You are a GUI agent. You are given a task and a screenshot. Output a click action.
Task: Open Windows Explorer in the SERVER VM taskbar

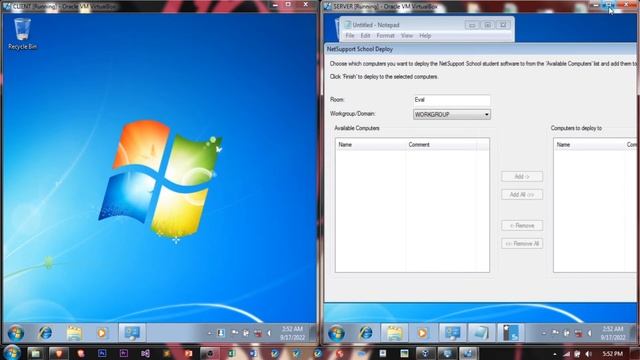[394, 333]
